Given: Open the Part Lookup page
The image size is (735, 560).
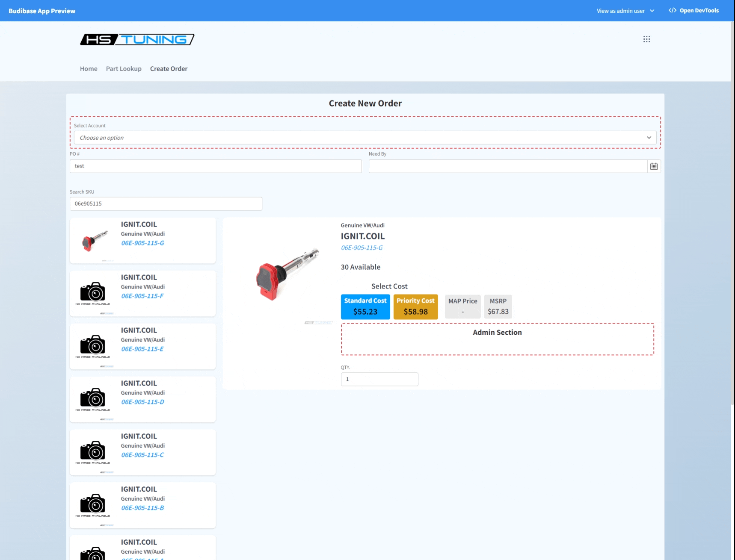Looking at the screenshot, I should (124, 69).
